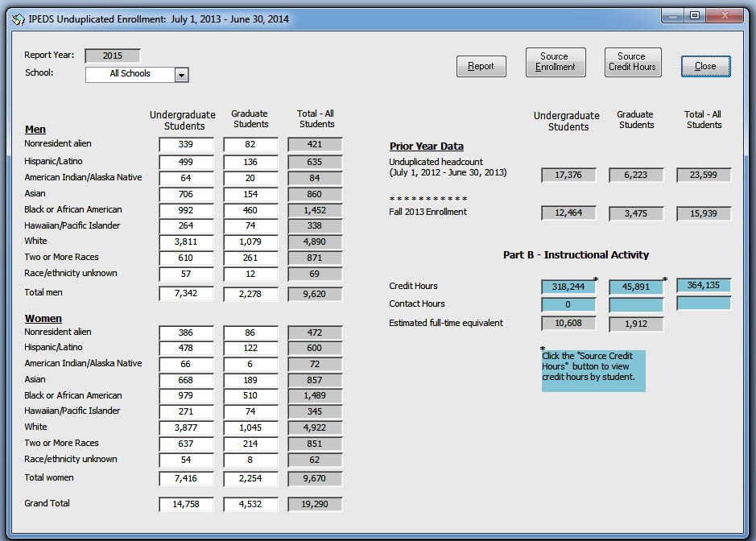This screenshot has height=541, width=756.
Task: Edit Women White undergraduate field 3,877
Action: pyautogui.click(x=186, y=427)
